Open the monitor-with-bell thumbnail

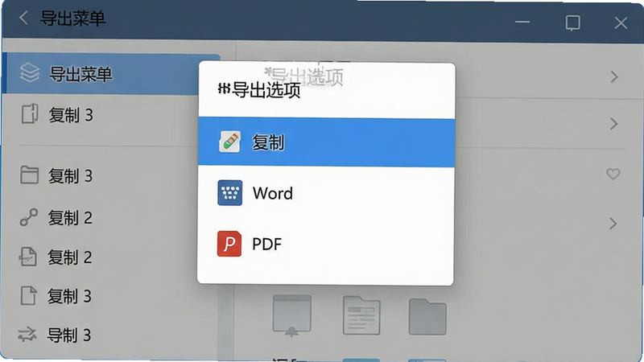coord(292,315)
